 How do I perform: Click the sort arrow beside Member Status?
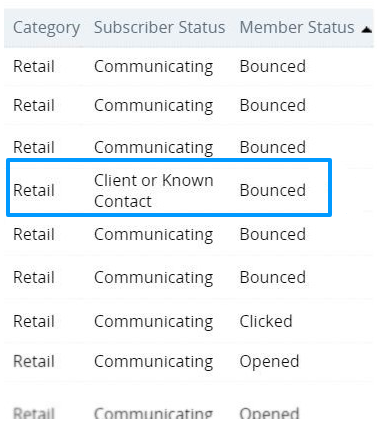coord(366,30)
